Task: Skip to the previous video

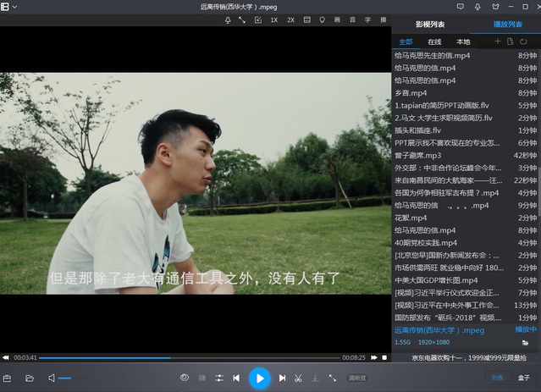Action: point(236,378)
